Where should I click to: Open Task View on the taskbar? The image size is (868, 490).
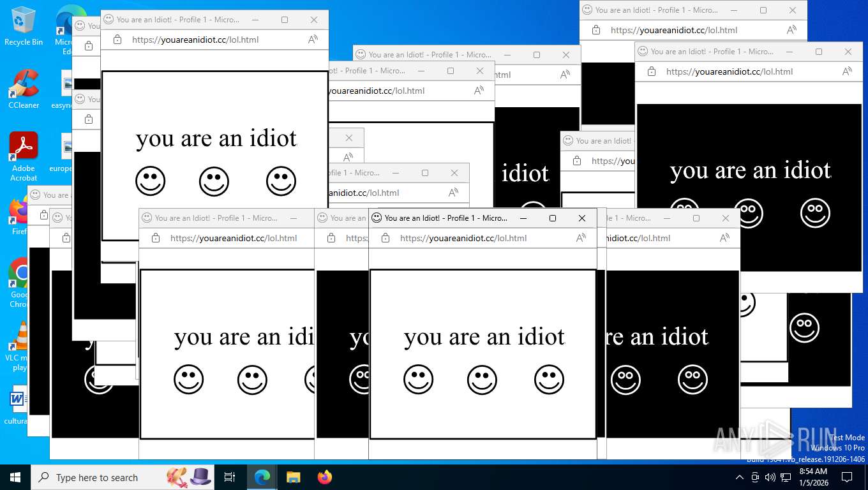tap(230, 477)
